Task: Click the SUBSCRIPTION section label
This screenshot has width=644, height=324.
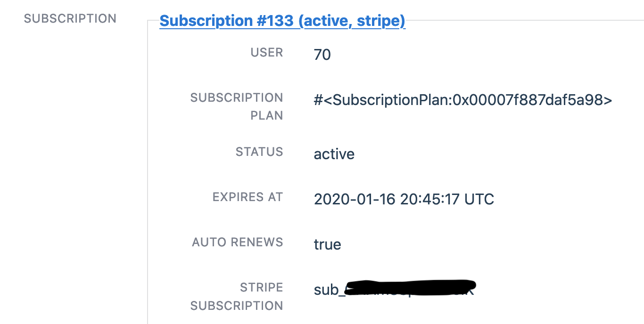Action: pyautogui.click(x=70, y=18)
